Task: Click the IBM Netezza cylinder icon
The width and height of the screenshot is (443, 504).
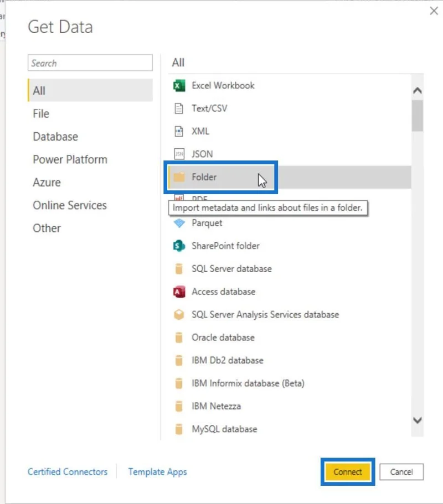Action: [179, 406]
